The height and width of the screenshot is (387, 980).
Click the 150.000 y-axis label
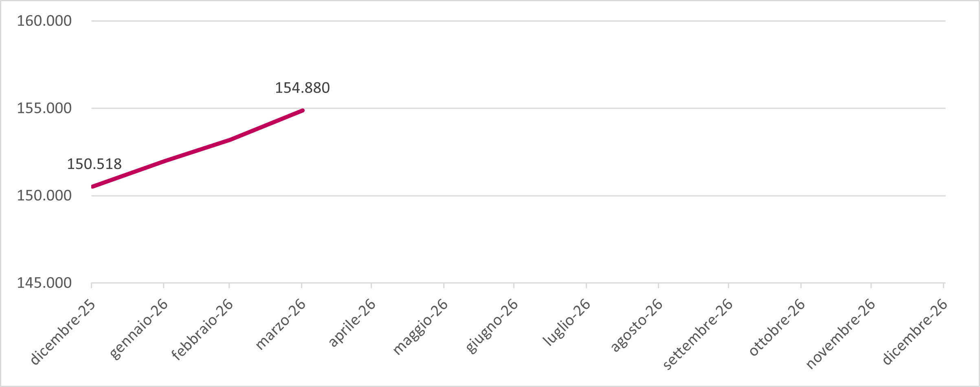pos(44,196)
